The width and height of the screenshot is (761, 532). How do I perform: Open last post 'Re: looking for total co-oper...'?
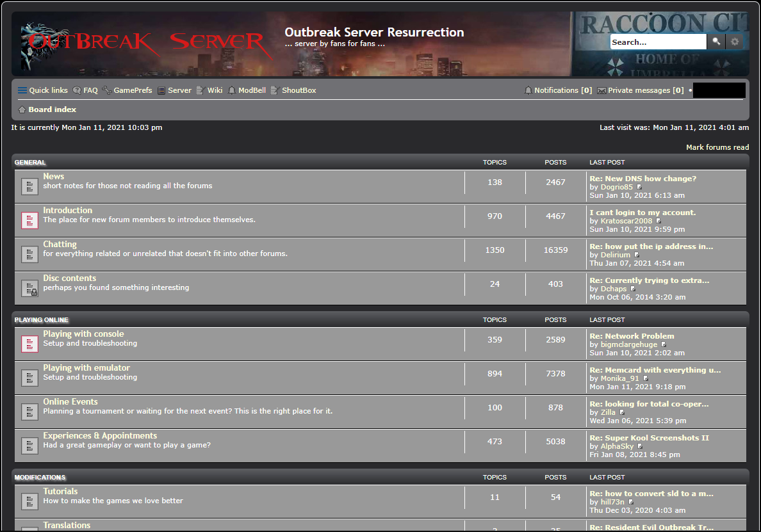click(x=649, y=405)
